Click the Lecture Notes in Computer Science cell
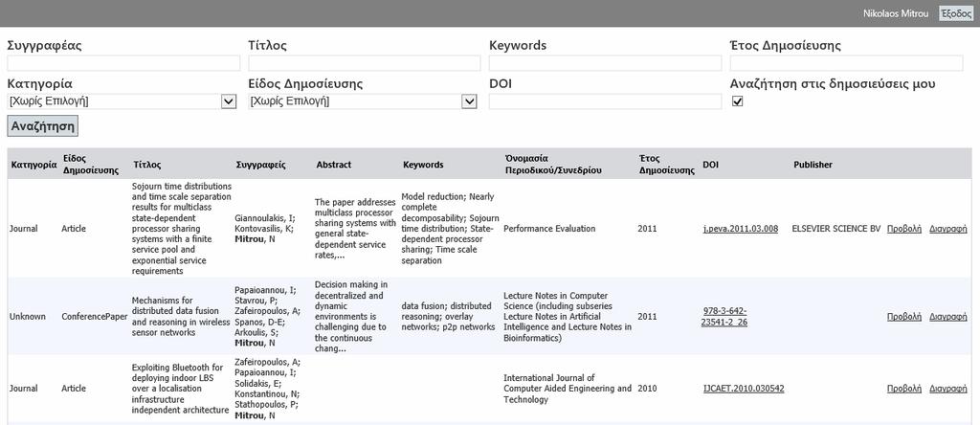Viewport: 980px width, 425px height. (568, 316)
